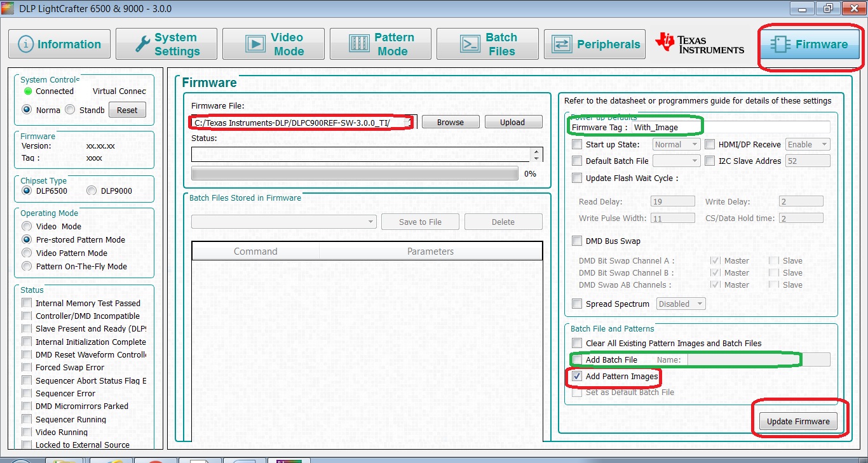The height and width of the screenshot is (463, 868).
Task: Select the Firmware tab
Action: [x=809, y=44]
